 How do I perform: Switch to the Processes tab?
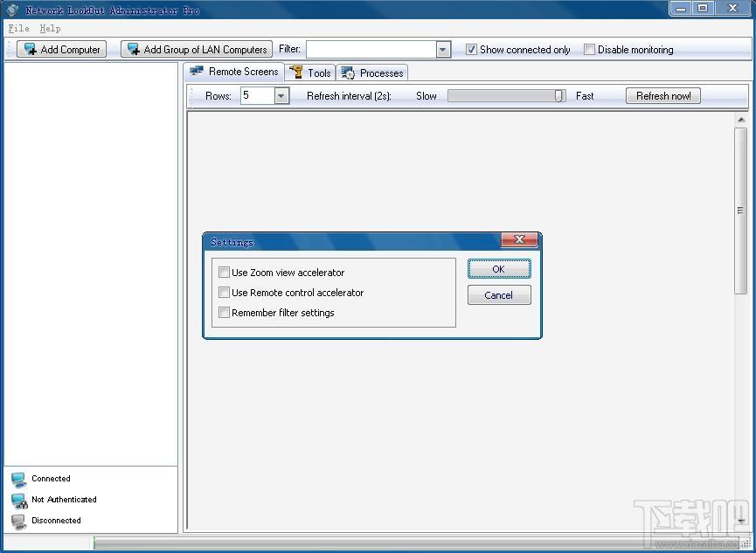point(371,73)
